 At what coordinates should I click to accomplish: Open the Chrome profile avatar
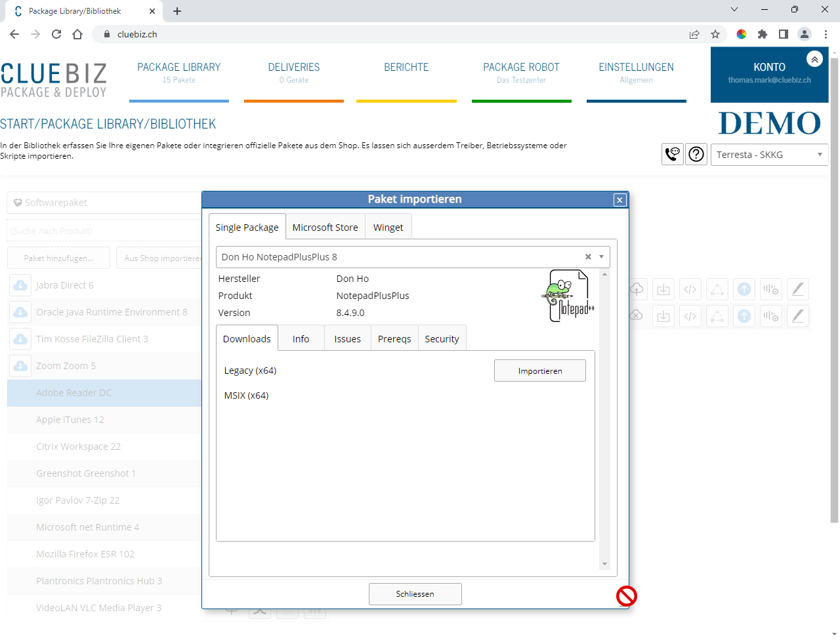coord(805,34)
